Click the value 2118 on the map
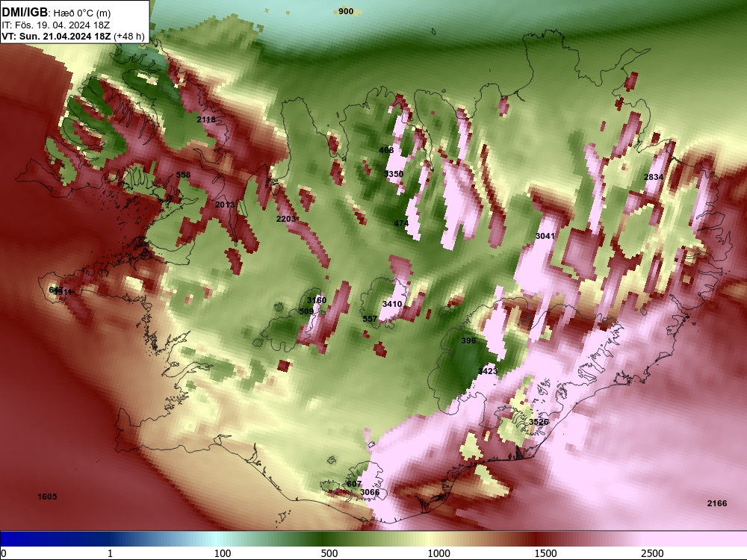Viewport: 747px width, 560px height. pos(206,119)
